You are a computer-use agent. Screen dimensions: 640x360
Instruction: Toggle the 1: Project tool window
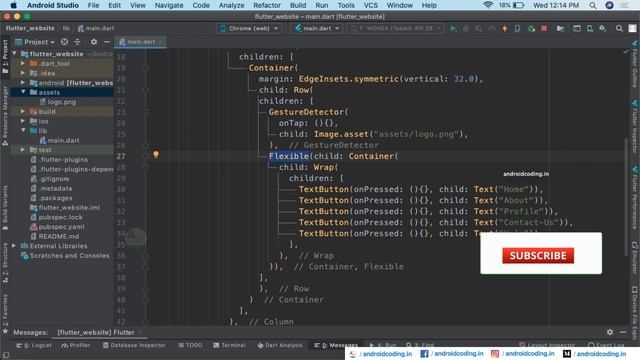point(5,57)
